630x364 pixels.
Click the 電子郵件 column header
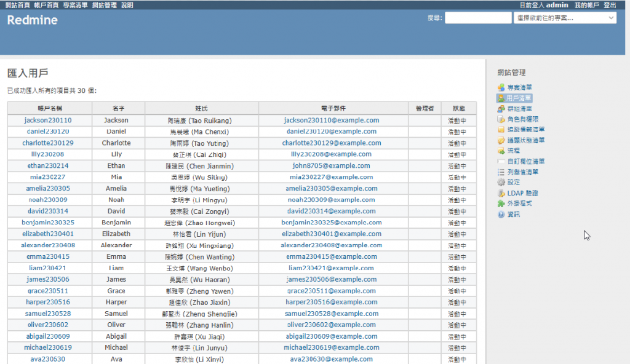point(333,108)
